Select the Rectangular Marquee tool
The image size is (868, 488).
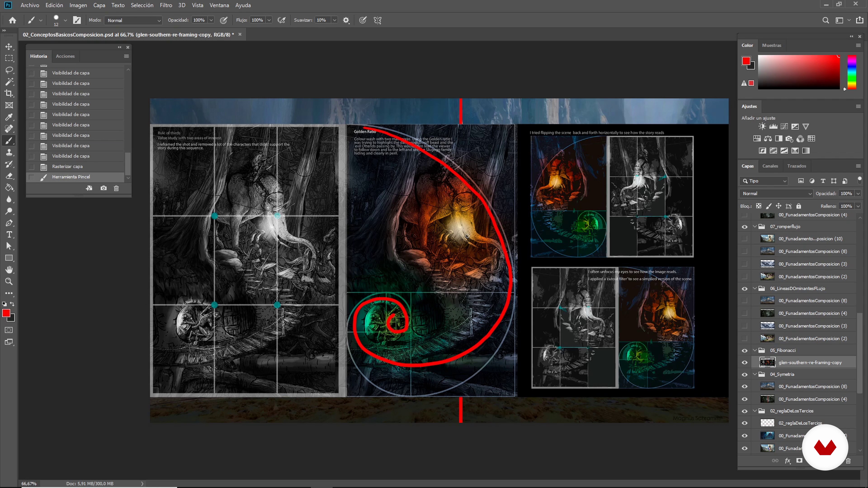coord(9,58)
